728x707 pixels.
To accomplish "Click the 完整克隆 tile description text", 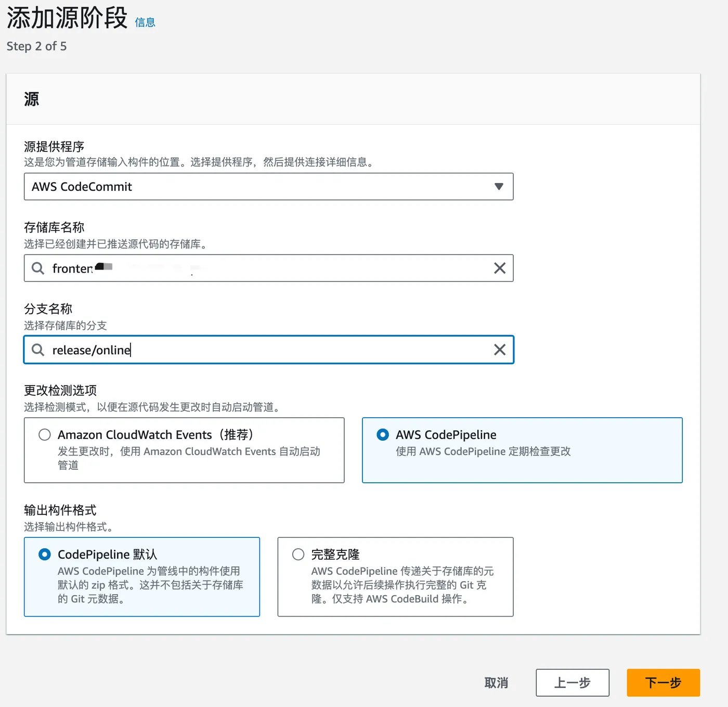I will point(402,585).
